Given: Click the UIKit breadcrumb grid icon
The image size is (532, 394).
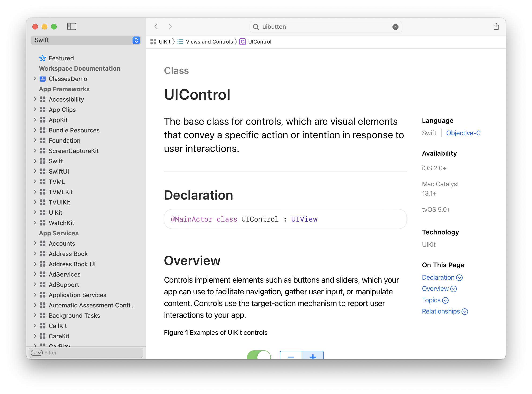Looking at the screenshot, I should [x=153, y=42].
